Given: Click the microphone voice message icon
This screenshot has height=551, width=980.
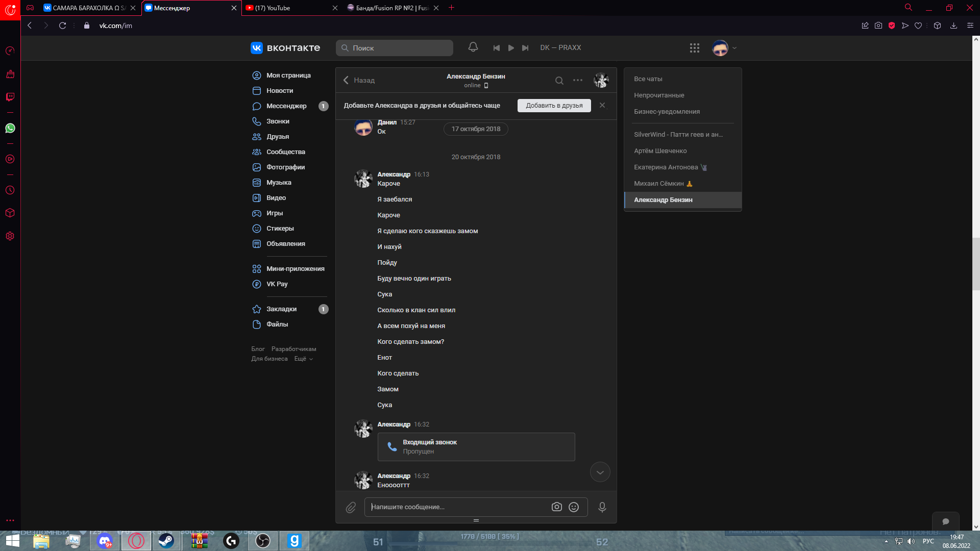Looking at the screenshot, I should 602,507.
